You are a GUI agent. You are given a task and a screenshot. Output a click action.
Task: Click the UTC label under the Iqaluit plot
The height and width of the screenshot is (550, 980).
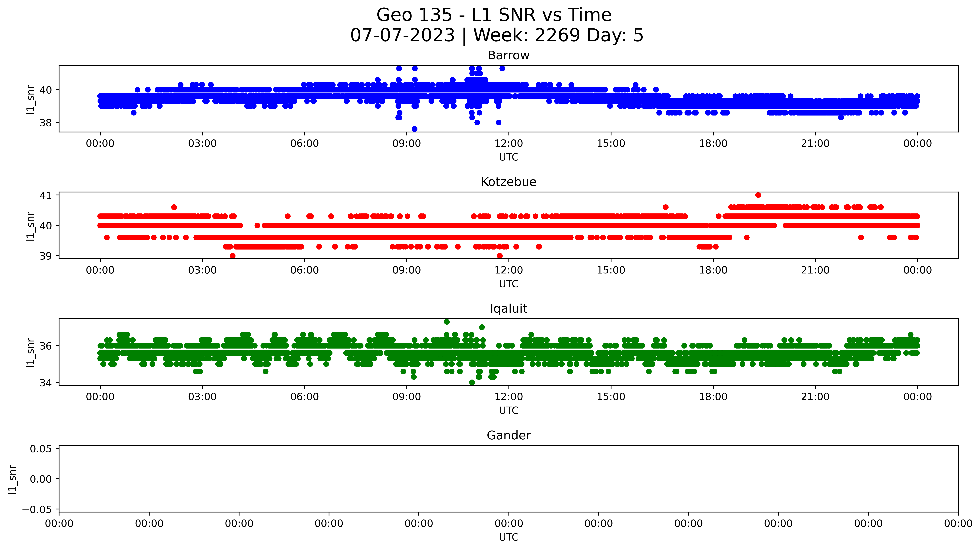pyautogui.click(x=509, y=411)
